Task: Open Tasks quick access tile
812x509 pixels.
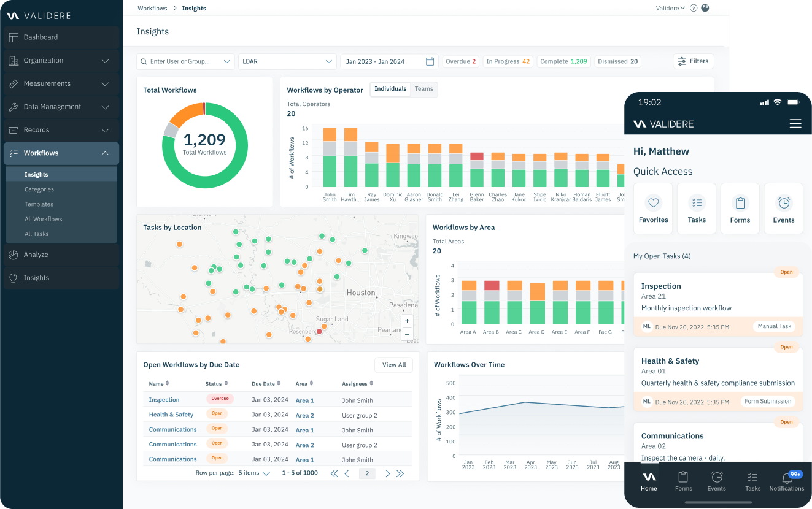Action: pyautogui.click(x=697, y=209)
